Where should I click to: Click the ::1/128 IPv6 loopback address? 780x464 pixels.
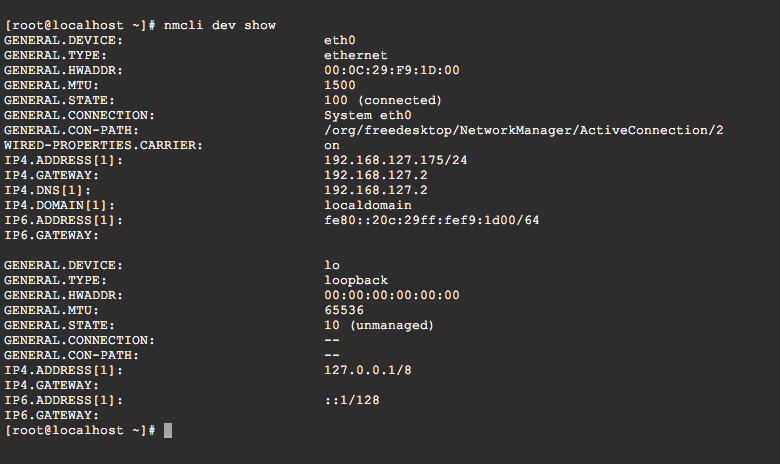(x=352, y=400)
